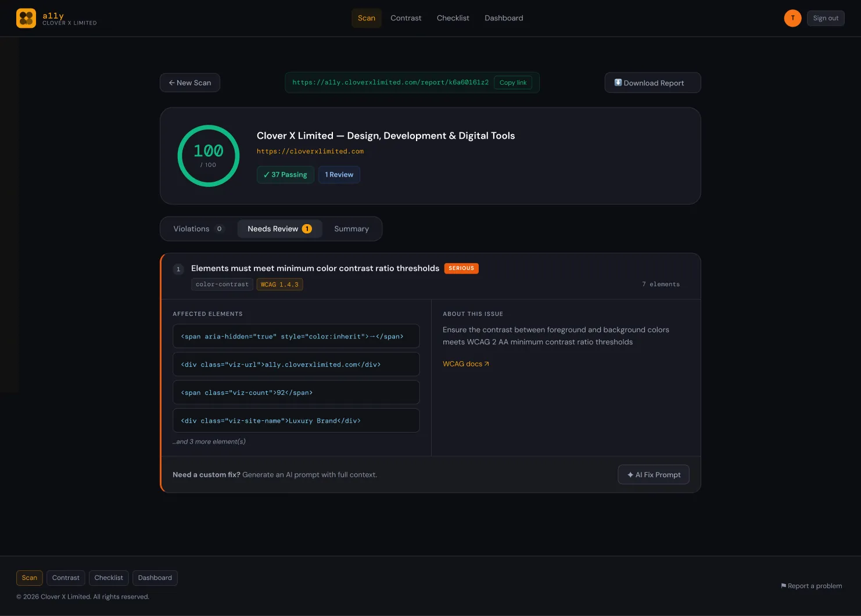Click the 1 Review badge

339,175
